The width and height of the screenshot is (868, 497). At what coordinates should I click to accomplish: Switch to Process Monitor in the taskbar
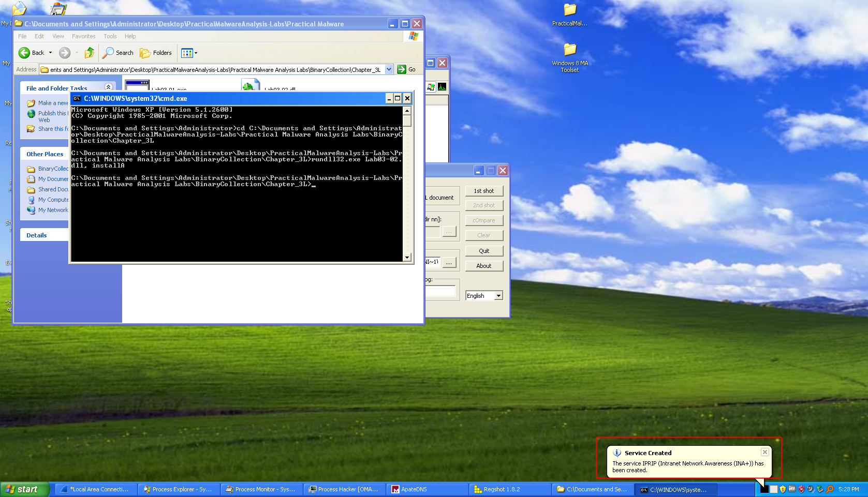[x=261, y=489]
